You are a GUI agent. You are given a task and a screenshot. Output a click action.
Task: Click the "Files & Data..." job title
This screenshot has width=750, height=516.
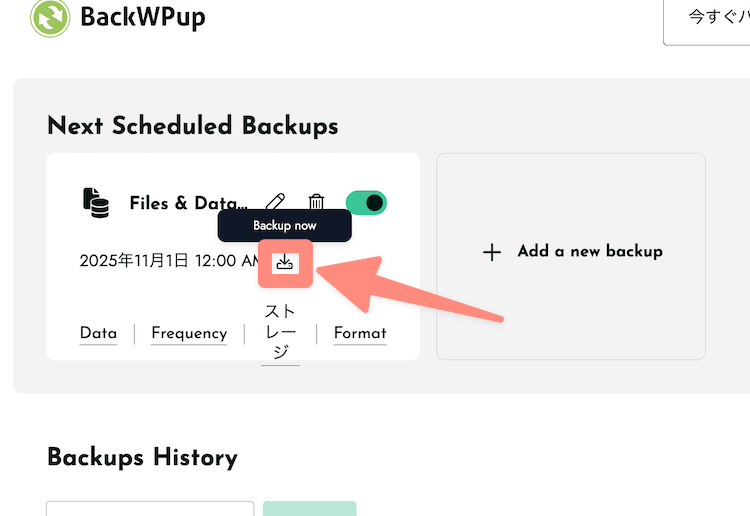188,203
